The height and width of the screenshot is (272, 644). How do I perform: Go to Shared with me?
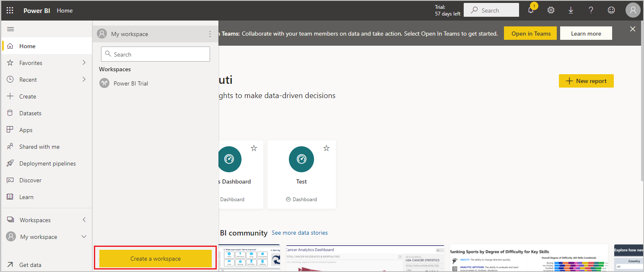pyautogui.click(x=46, y=147)
